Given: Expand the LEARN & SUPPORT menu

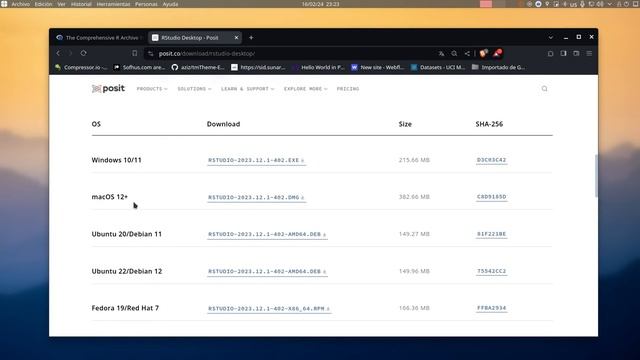Looking at the screenshot, I should coord(247,89).
